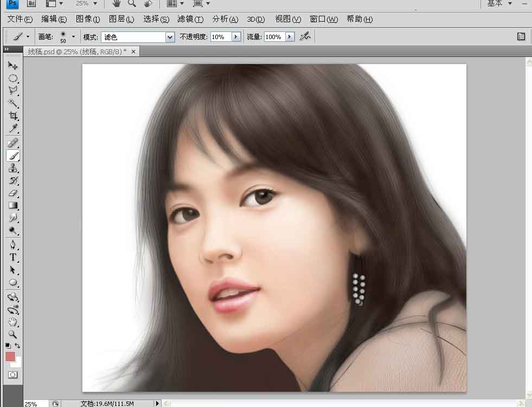
Task: Select the Hand tool in the toolbox
Action: coord(13,322)
